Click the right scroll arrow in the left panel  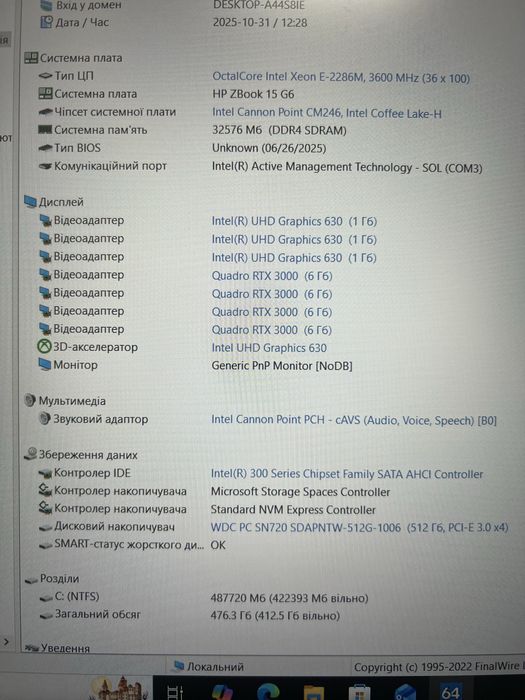click(6, 642)
